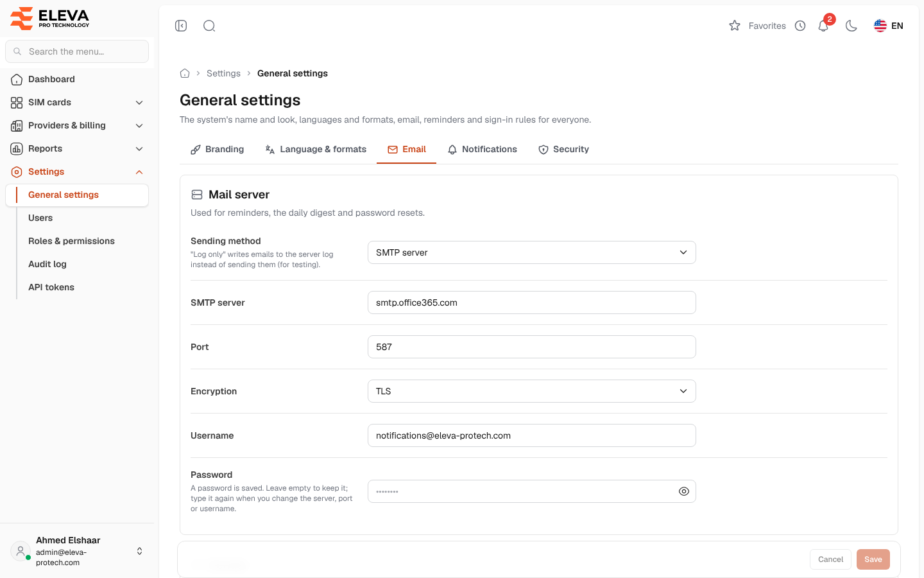Click the Cancel button
This screenshot has width=924, height=578.
tap(830, 559)
